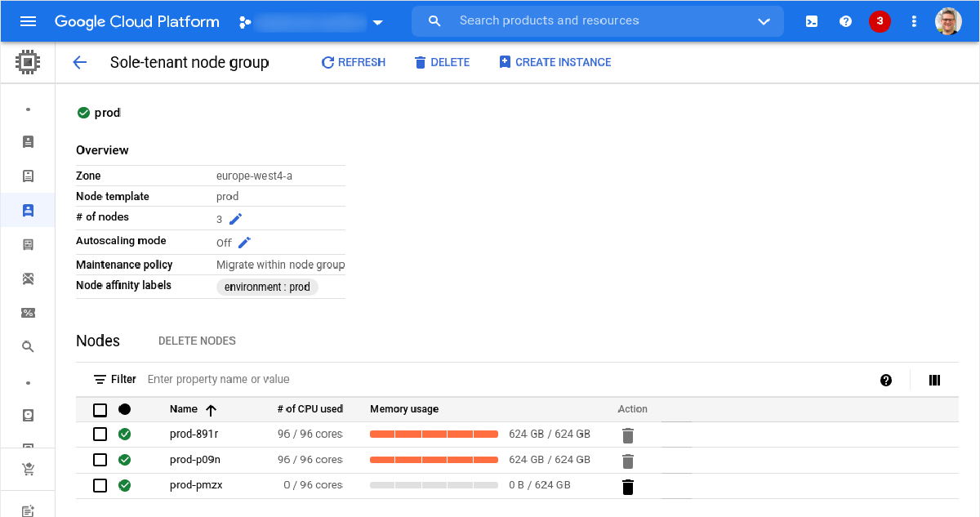
Task: Open the three-dot options menu
Action: click(914, 21)
